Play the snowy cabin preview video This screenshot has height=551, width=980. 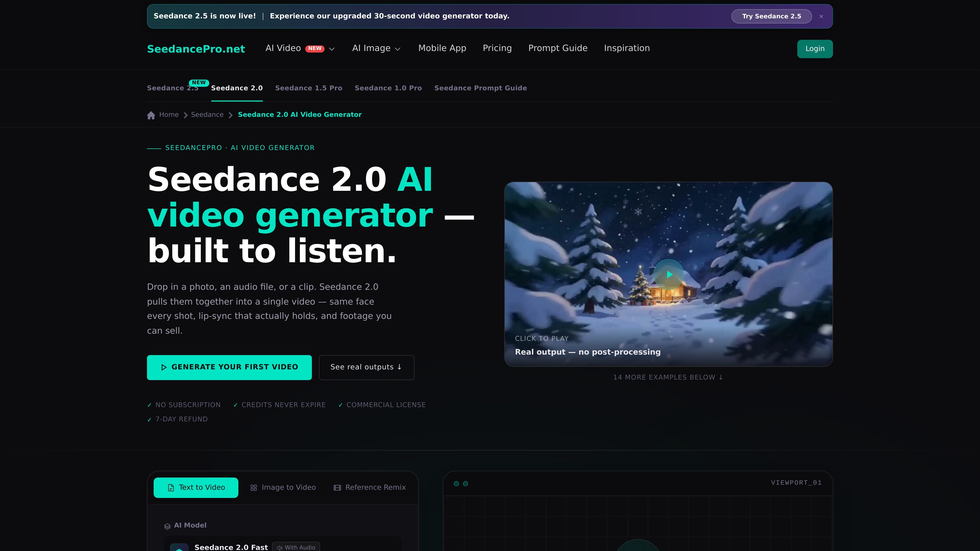668,274
